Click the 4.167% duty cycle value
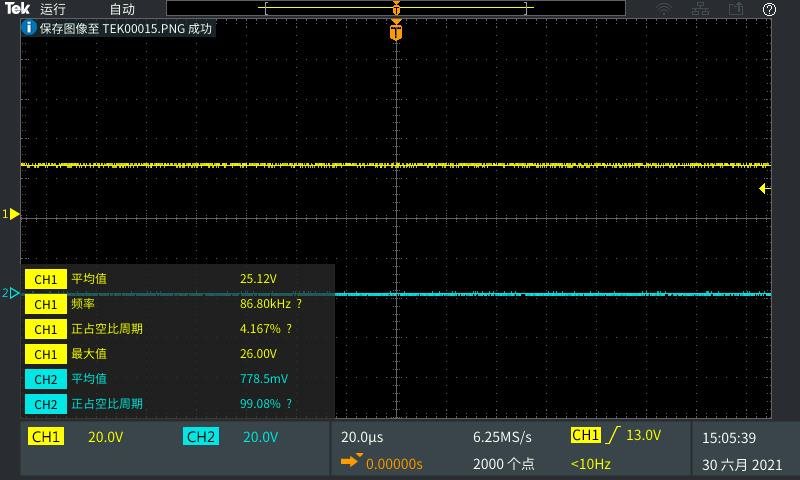This screenshot has width=800, height=480. click(x=260, y=329)
